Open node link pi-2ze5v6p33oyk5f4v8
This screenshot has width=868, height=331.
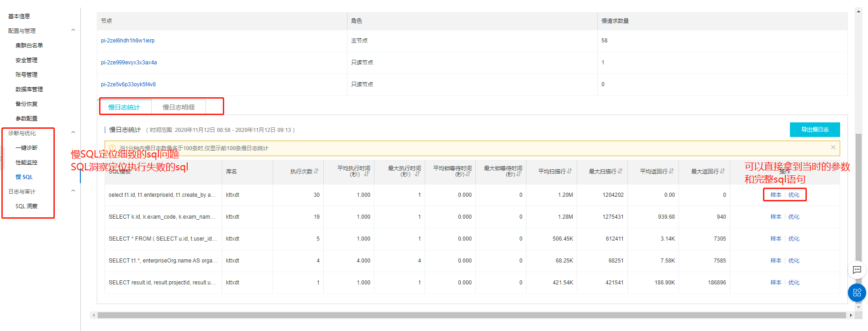tap(128, 84)
